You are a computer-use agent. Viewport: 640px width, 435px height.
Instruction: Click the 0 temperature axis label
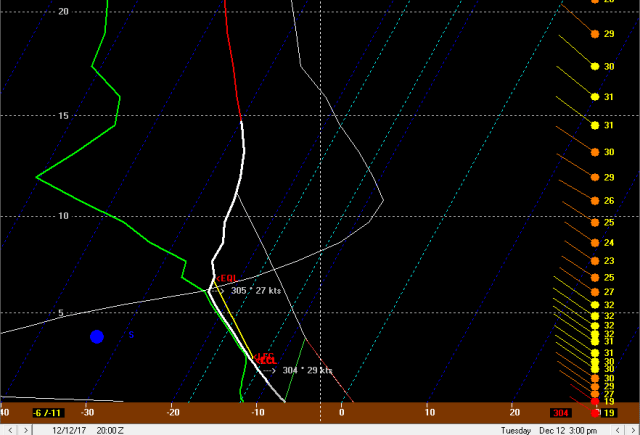click(342, 412)
